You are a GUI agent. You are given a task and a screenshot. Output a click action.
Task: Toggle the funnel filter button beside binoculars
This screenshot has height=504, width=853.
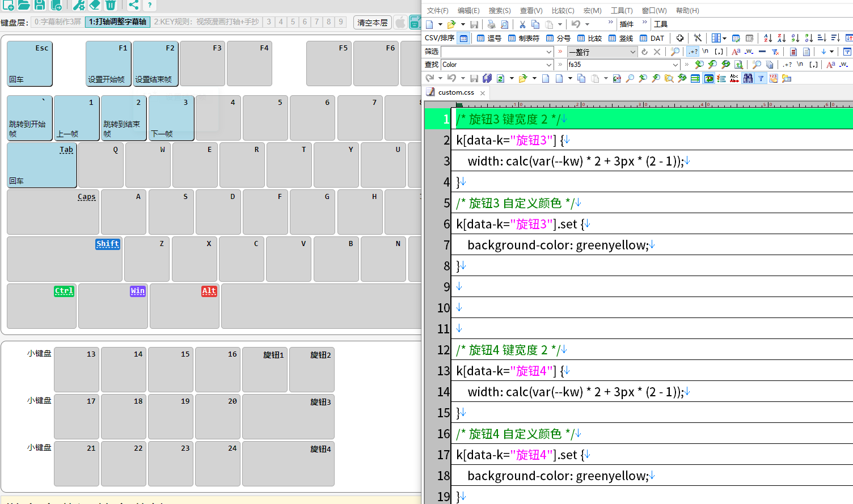point(761,79)
